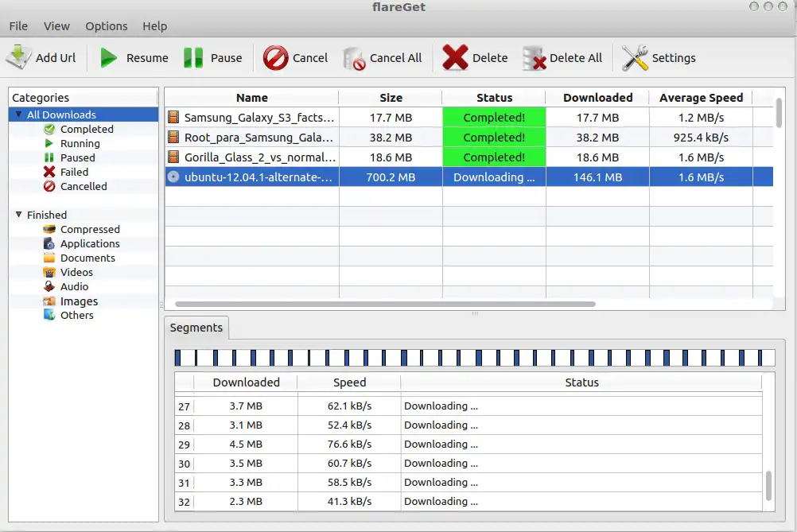Click segment 28 speed 52.4 kB/s

click(x=349, y=425)
